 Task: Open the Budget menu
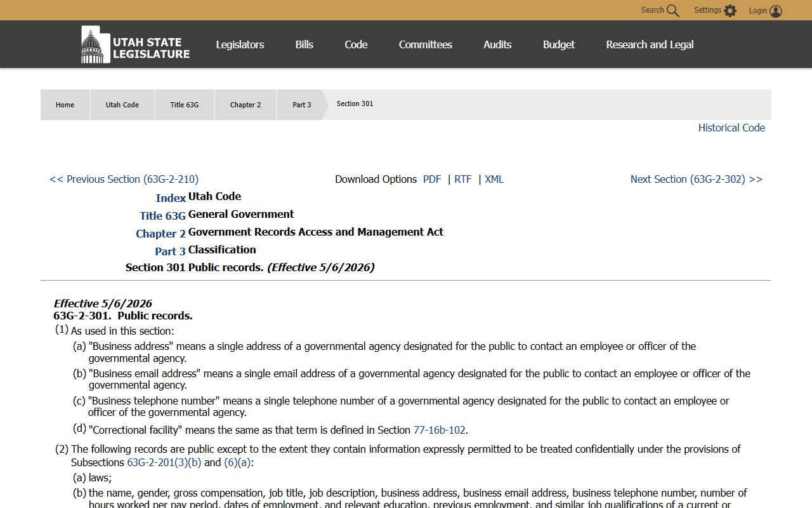point(559,44)
